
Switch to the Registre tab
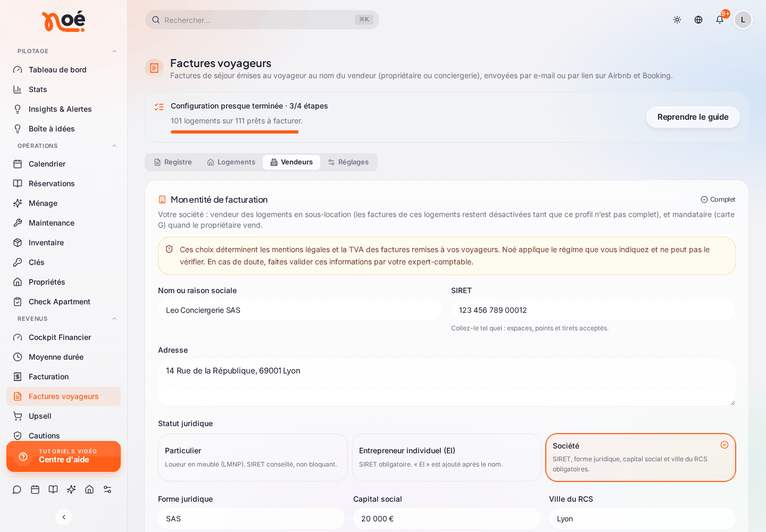point(173,162)
